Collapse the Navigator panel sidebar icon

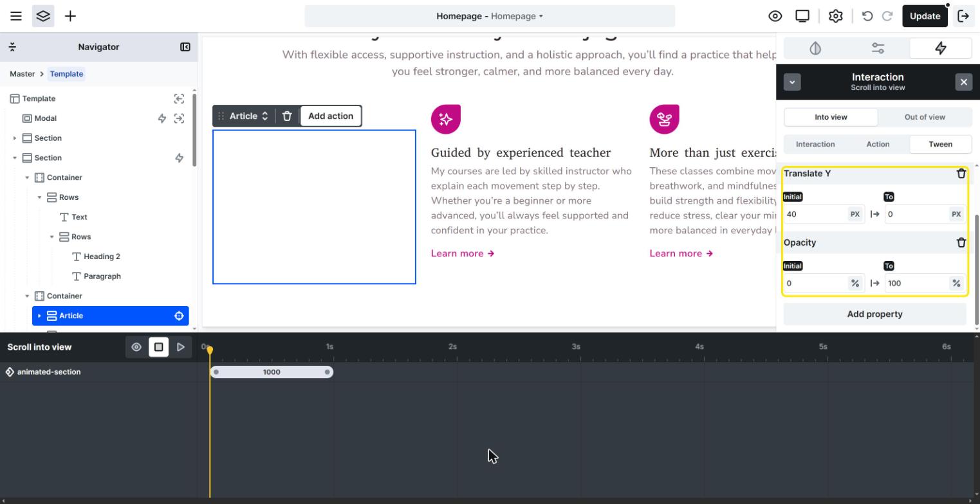click(x=185, y=47)
